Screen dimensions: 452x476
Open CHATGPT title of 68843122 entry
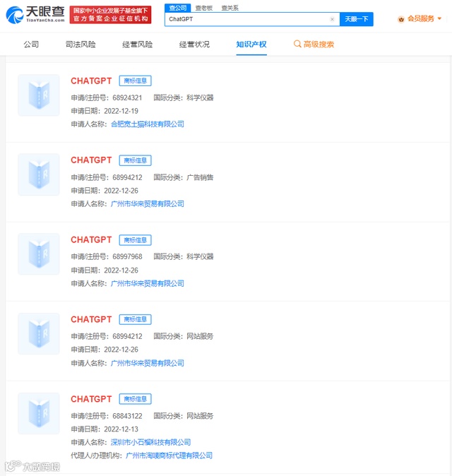[91, 399]
